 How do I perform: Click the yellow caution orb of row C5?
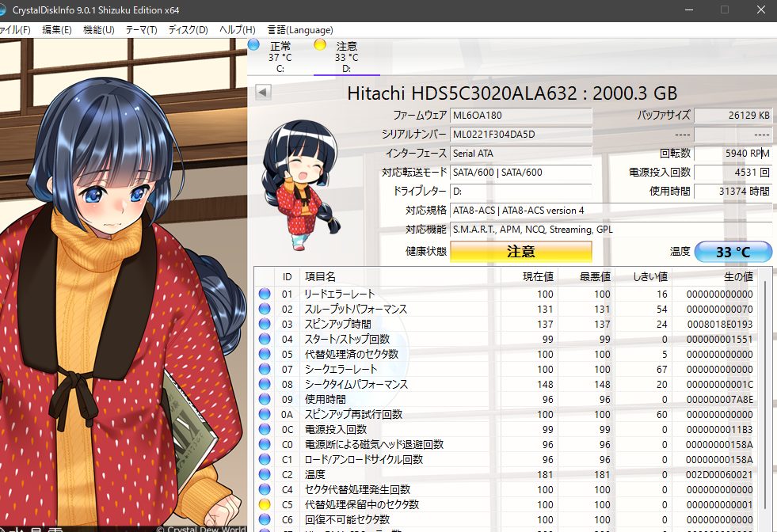[265, 505]
